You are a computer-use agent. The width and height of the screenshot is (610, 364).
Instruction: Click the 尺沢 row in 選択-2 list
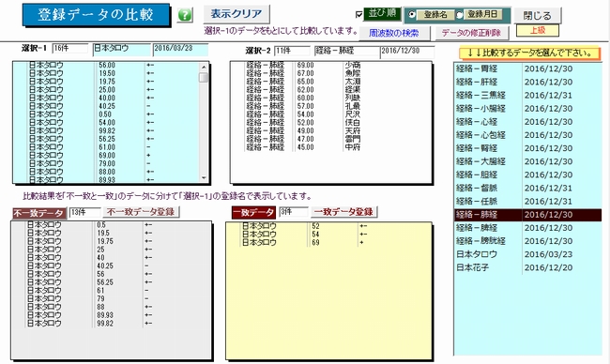(330, 114)
